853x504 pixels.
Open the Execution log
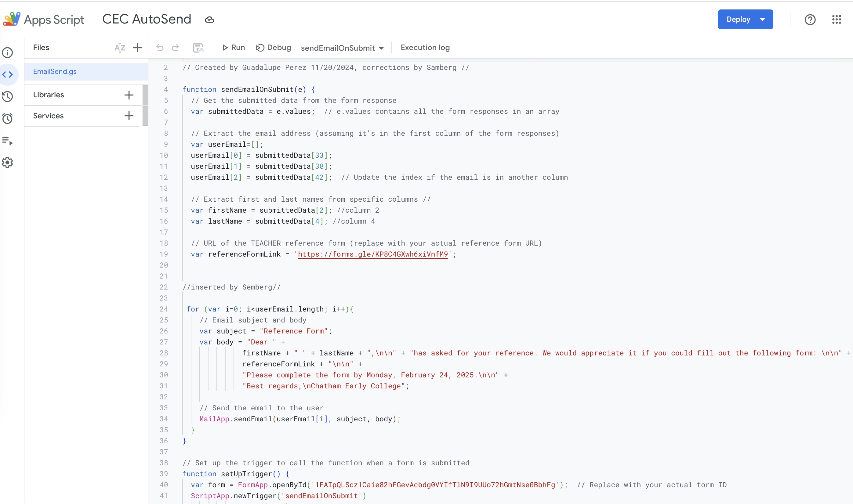coord(425,48)
